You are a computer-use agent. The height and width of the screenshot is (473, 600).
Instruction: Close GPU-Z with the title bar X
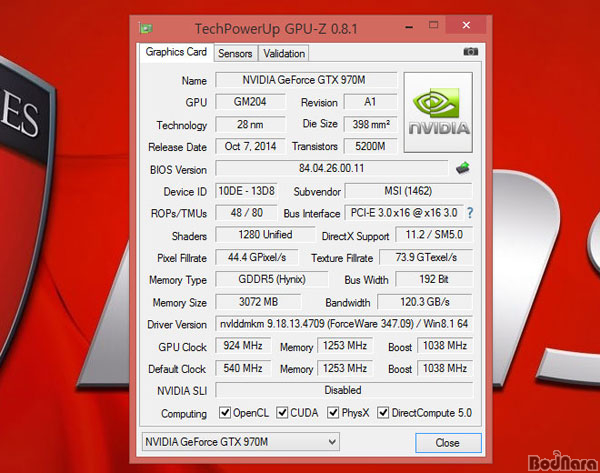[466, 25]
